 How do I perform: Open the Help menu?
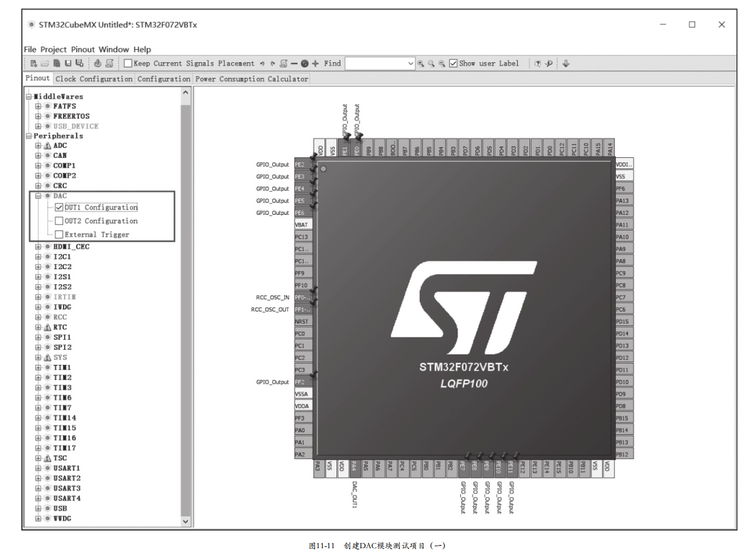142,49
